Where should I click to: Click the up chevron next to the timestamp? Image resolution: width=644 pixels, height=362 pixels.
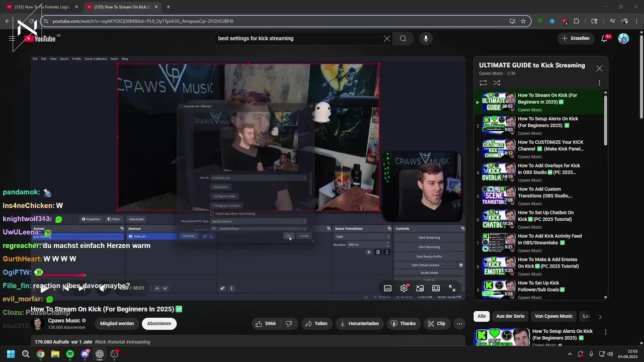click(157, 288)
